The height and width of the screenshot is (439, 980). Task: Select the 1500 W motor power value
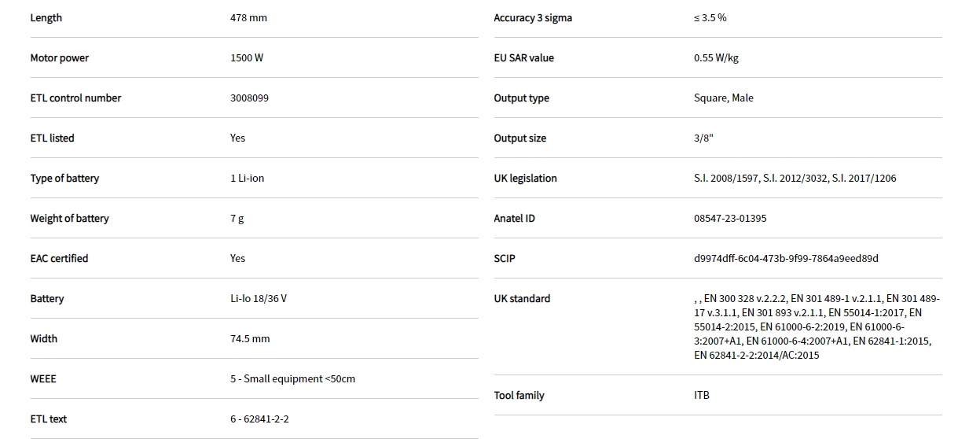coord(247,58)
